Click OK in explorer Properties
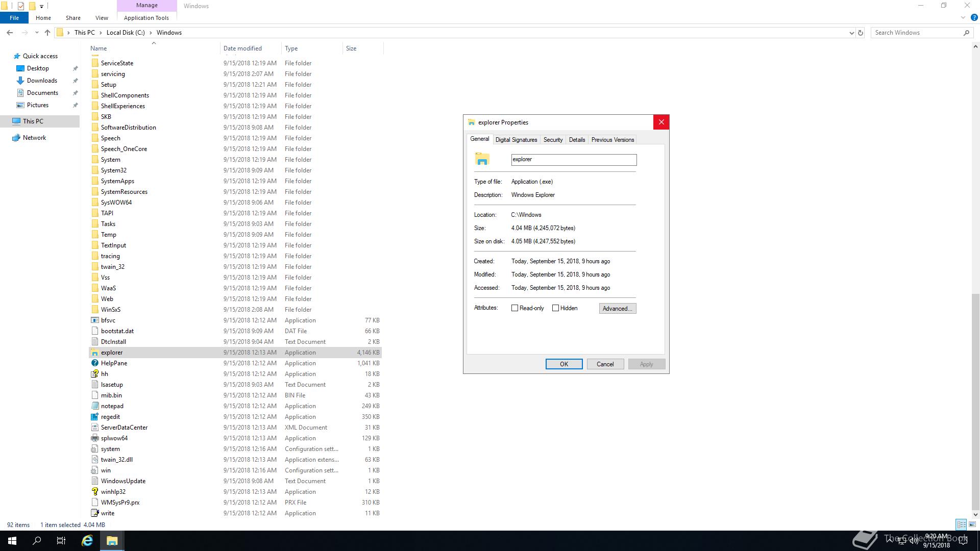 pyautogui.click(x=564, y=364)
